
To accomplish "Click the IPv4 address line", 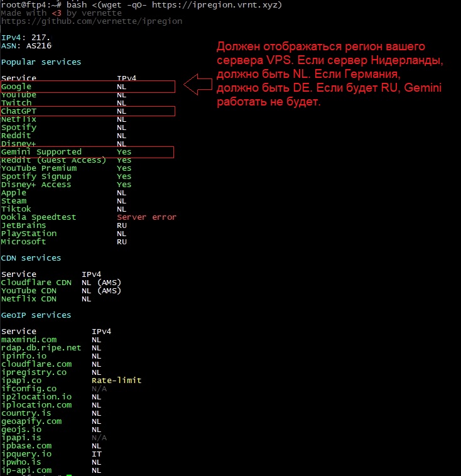I will [26, 38].
